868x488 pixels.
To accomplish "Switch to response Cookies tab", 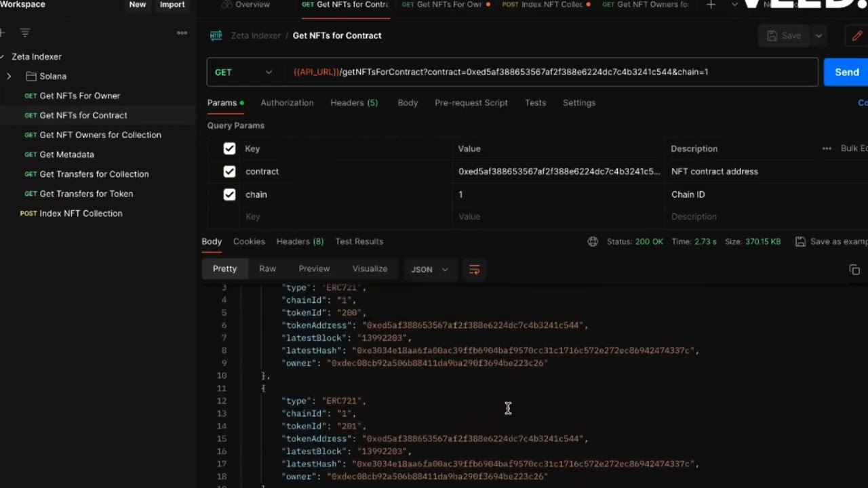I will 249,241.
